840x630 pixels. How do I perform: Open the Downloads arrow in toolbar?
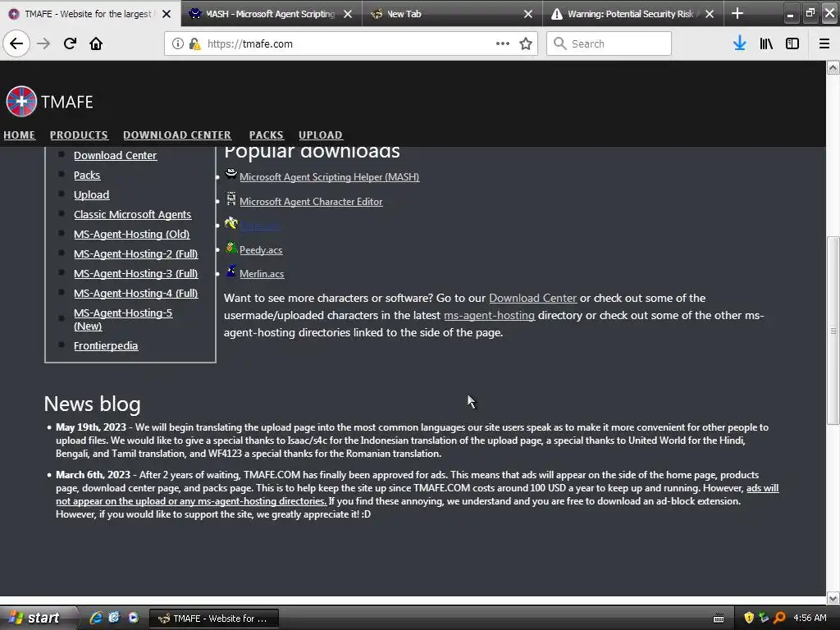(x=740, y=43)
